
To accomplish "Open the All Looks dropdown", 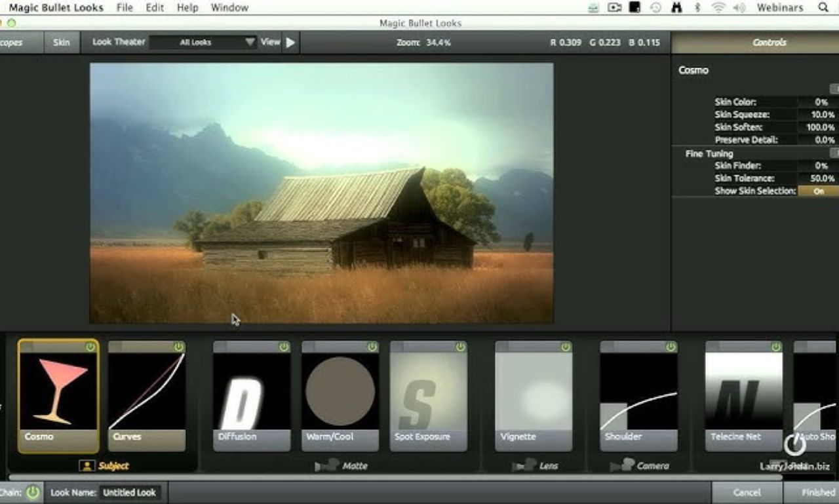I will click(203, 42).
